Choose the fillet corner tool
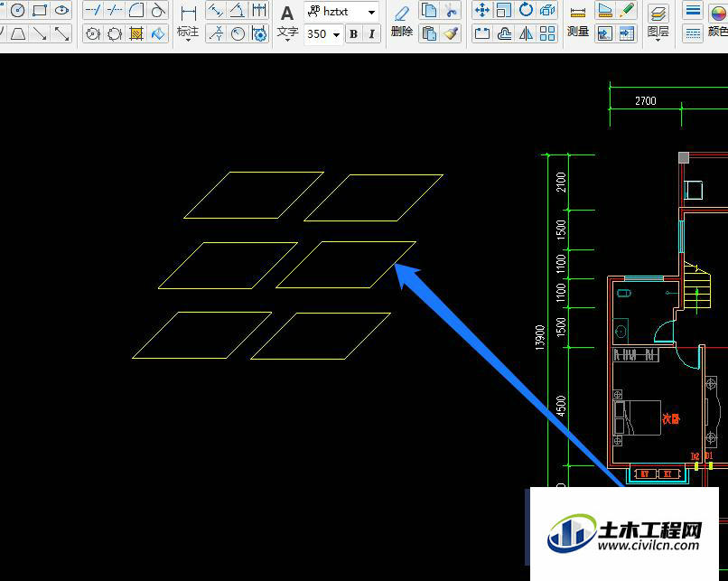 (136, 10)
